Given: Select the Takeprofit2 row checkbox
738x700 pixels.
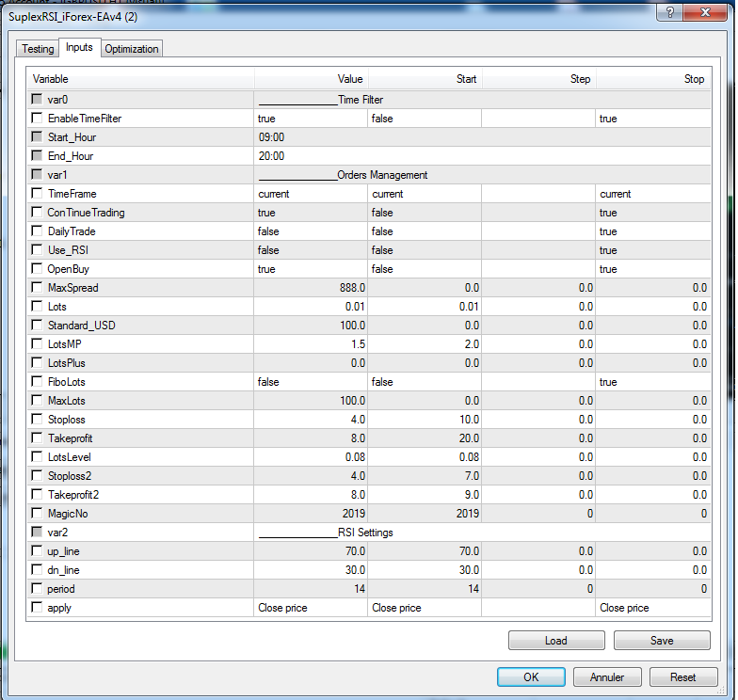Looking at the screenshot, I should pyautogui.click(x=37, y=495).
